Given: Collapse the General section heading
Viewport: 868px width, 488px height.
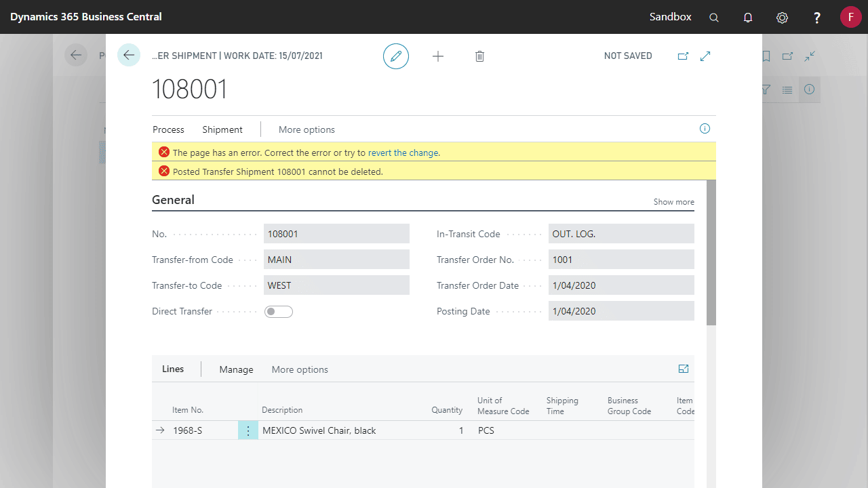Looking at the screenshot, I should click(173, 200).
